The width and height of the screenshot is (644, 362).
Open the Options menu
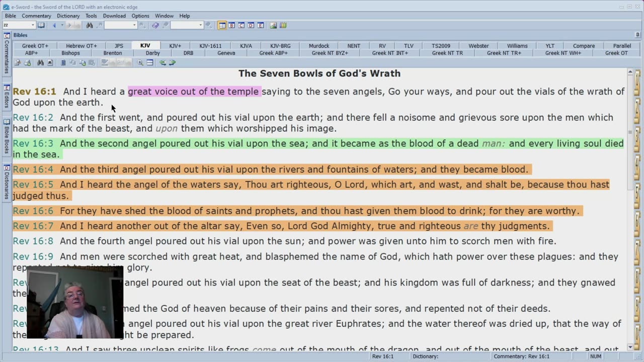pyautogui.click(x=140, y=16)
